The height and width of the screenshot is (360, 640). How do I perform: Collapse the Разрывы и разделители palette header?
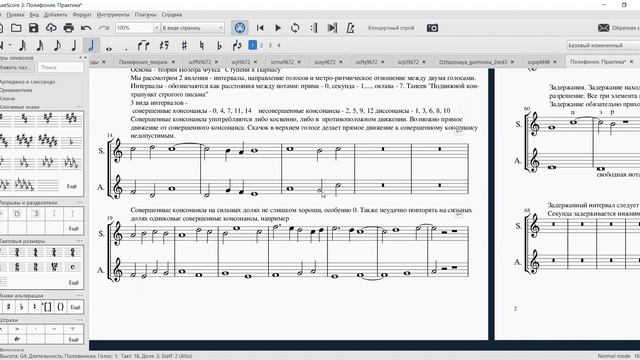[x=28, y=202]
